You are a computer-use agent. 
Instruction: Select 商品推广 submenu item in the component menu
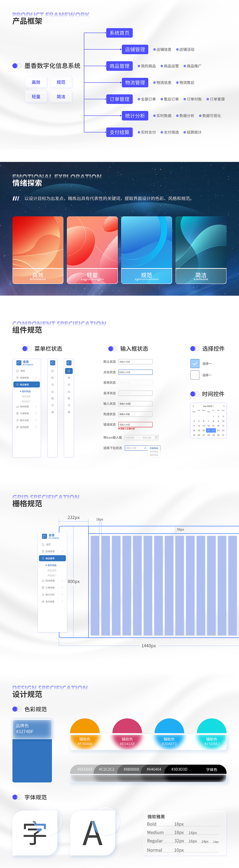click(x=26, y=401)
